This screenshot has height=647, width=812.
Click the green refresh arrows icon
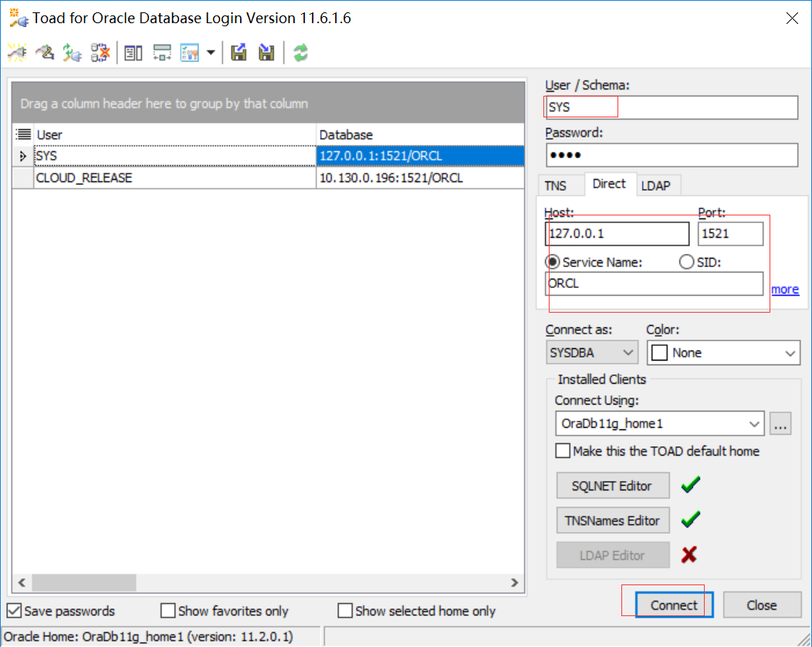click(x=300, y=53)
